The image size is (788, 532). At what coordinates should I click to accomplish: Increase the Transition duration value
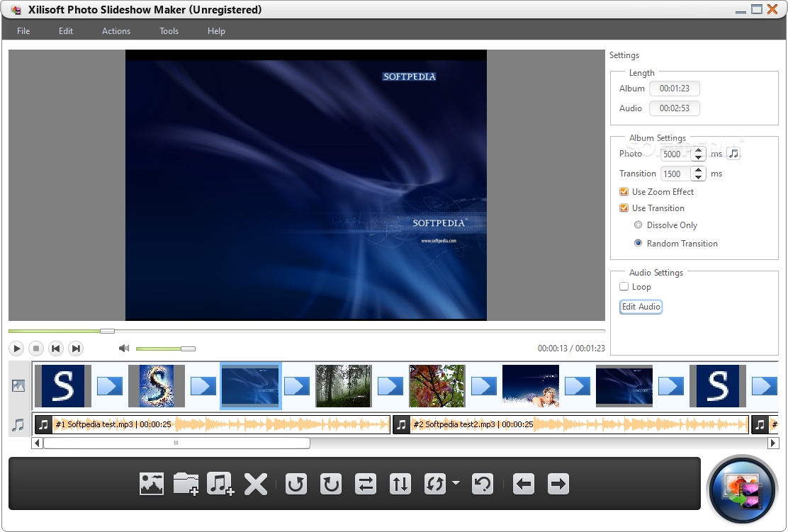click(699, 170)
